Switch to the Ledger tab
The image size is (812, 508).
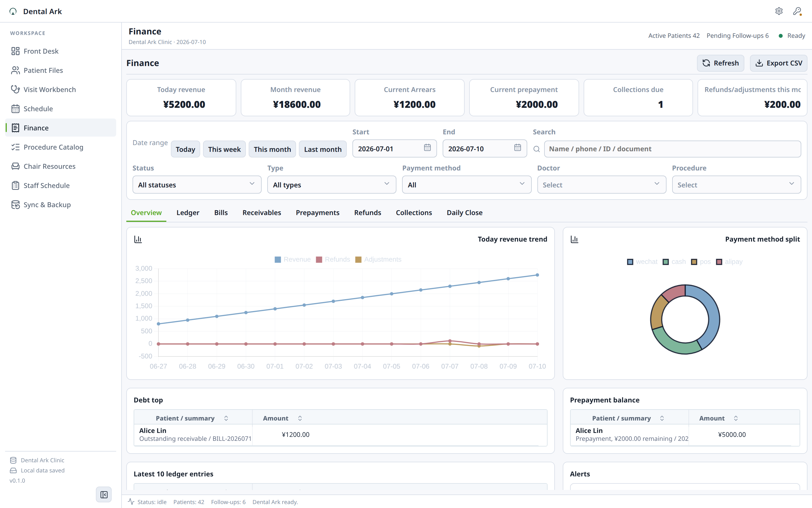(187, 212)
